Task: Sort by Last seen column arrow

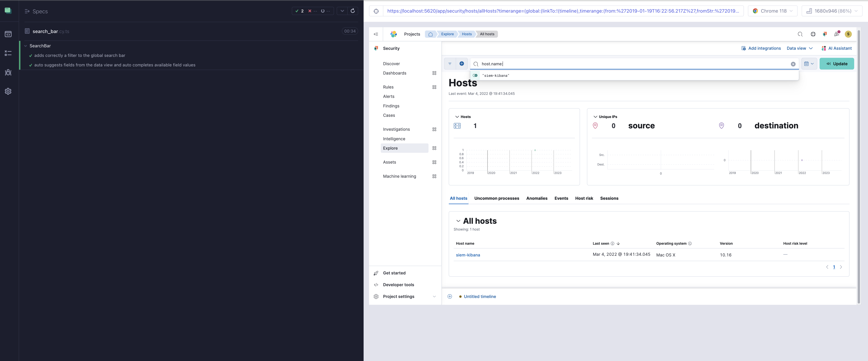Action: [618, 244]
